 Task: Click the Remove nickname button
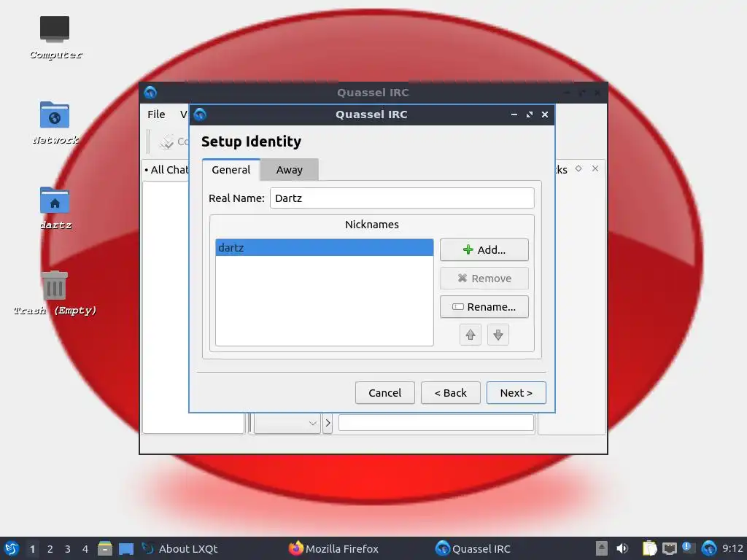tap(484, 279)
